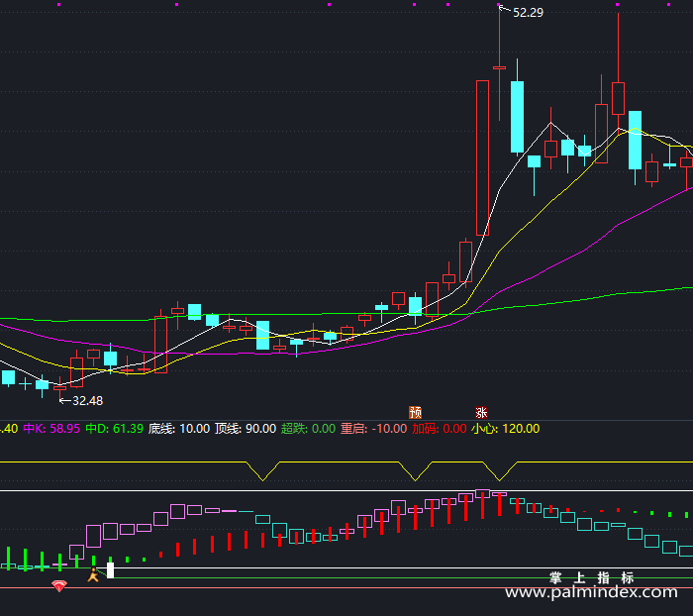Screen dimensions: 693x616
Task: Select the 底线: 10.00 indicator label
Action: pos(179,429)
